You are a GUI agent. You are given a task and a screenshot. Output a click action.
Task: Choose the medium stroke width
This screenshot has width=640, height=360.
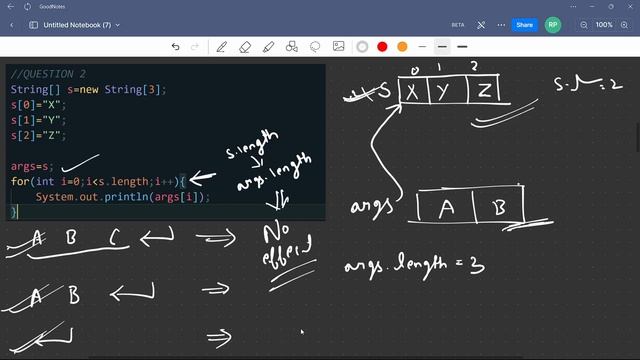pyautogui.click(x=442, y=47)
